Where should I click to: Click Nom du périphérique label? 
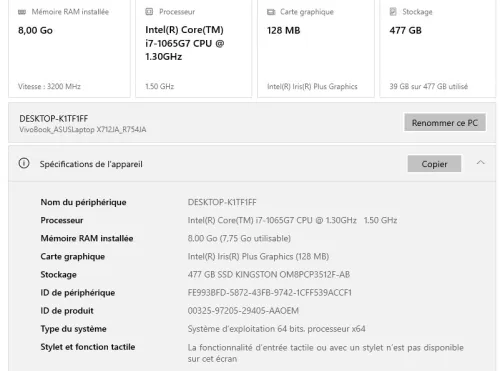(83, 202)
